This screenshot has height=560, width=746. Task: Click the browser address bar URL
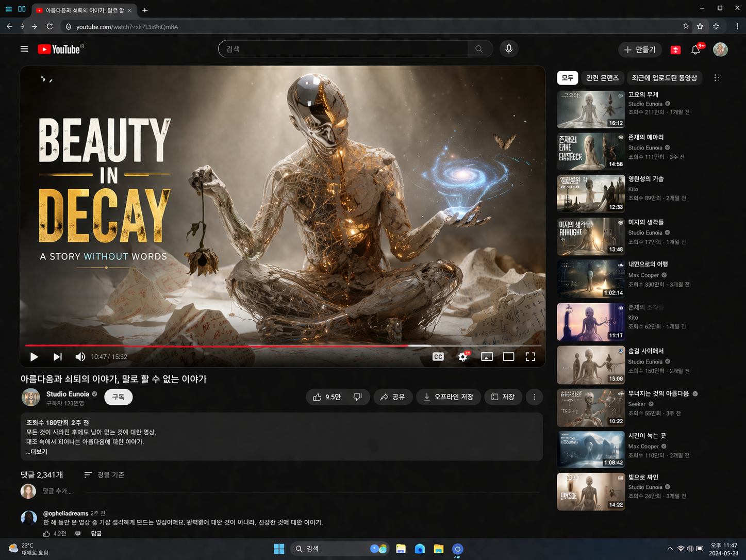pos(127,27)
